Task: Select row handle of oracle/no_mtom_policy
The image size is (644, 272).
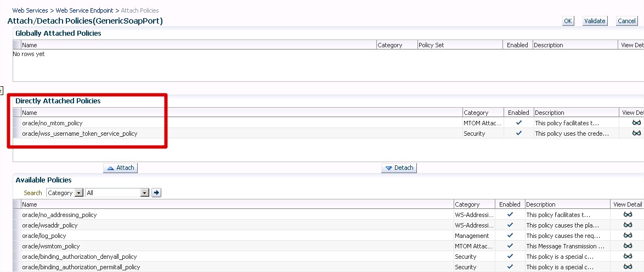Action: pos(16,123)
